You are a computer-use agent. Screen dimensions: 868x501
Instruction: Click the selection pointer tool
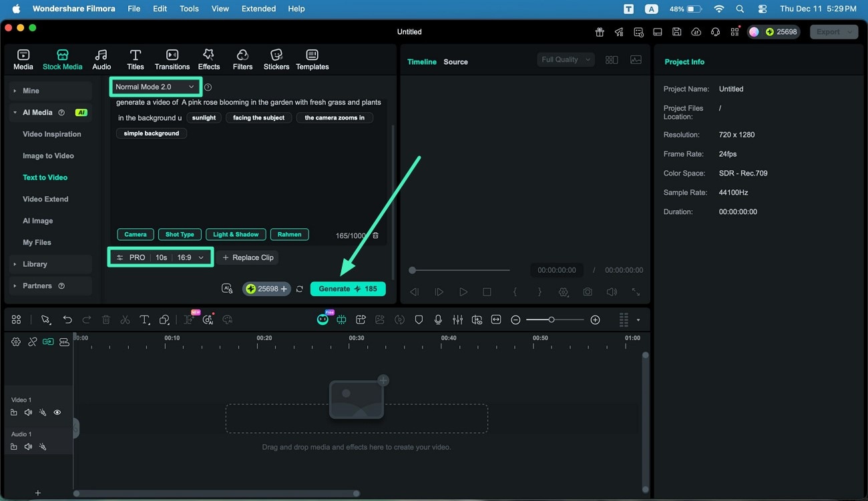45,320
